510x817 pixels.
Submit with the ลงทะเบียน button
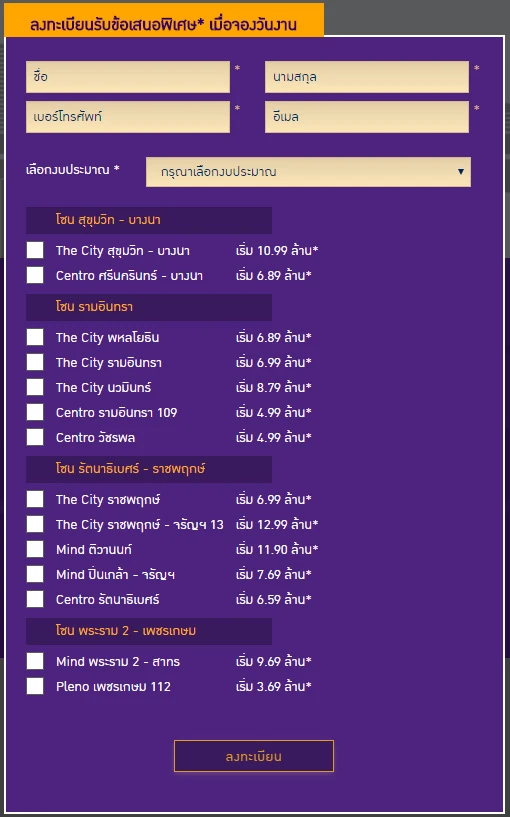coord(254,756)
